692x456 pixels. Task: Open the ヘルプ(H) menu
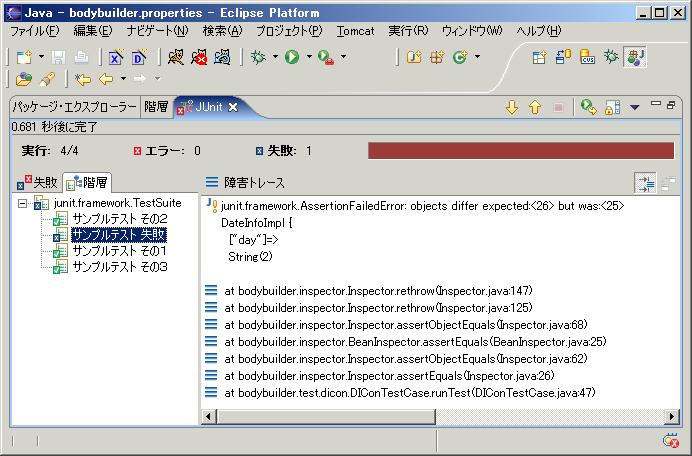[x=539, y=31]
